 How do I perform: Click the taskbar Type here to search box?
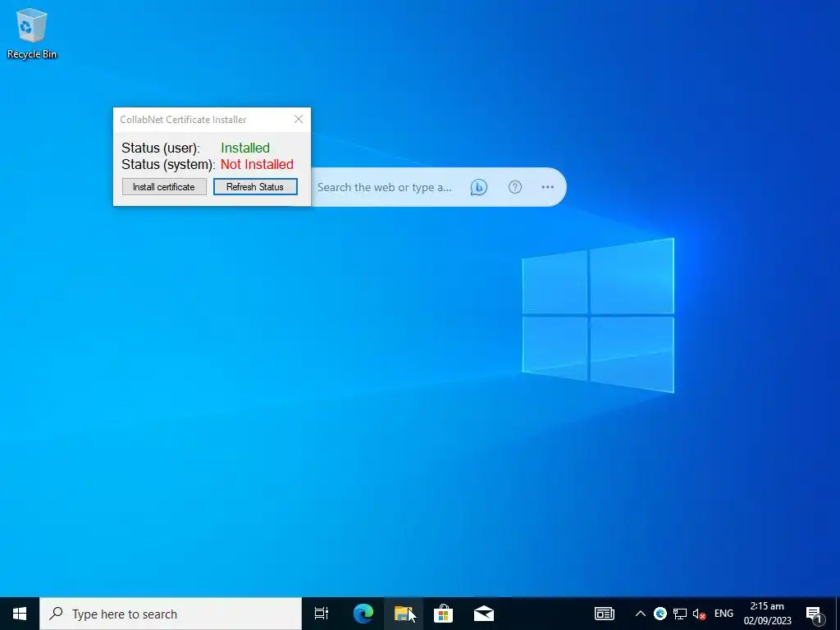[171, 614]
